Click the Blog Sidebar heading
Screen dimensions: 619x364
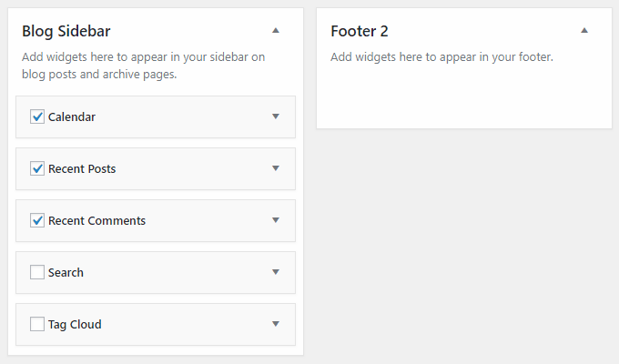click(66, 31)
